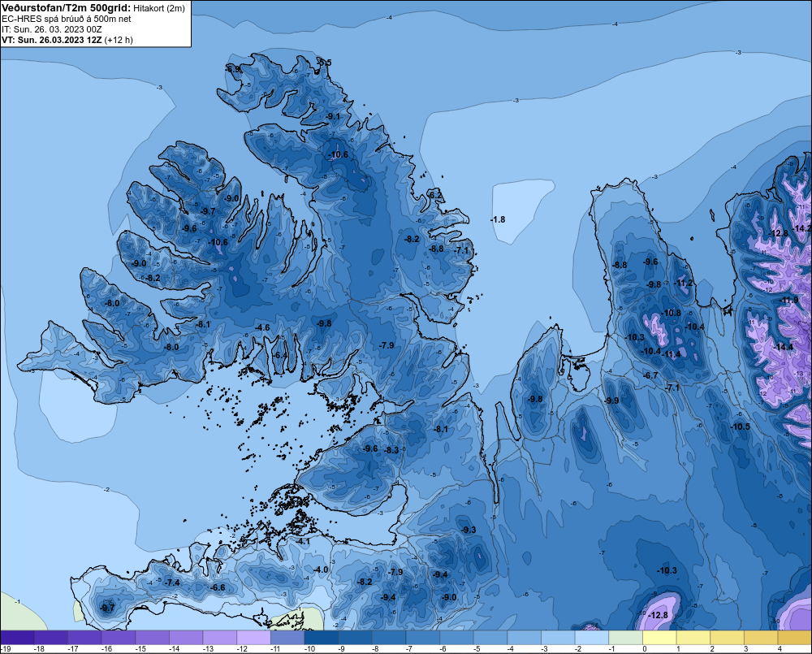Select the -7.4 temperature label
This screenshot has height=654, width=812.
172,583
